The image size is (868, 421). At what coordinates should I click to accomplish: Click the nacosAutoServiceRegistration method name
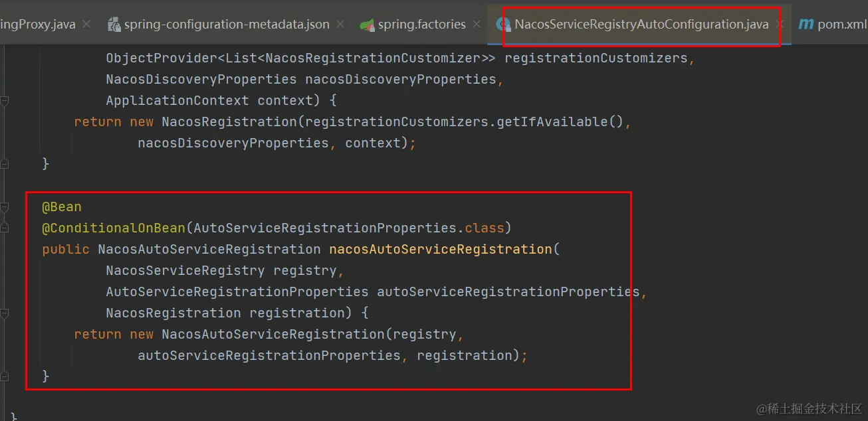[x=441, y=250]
